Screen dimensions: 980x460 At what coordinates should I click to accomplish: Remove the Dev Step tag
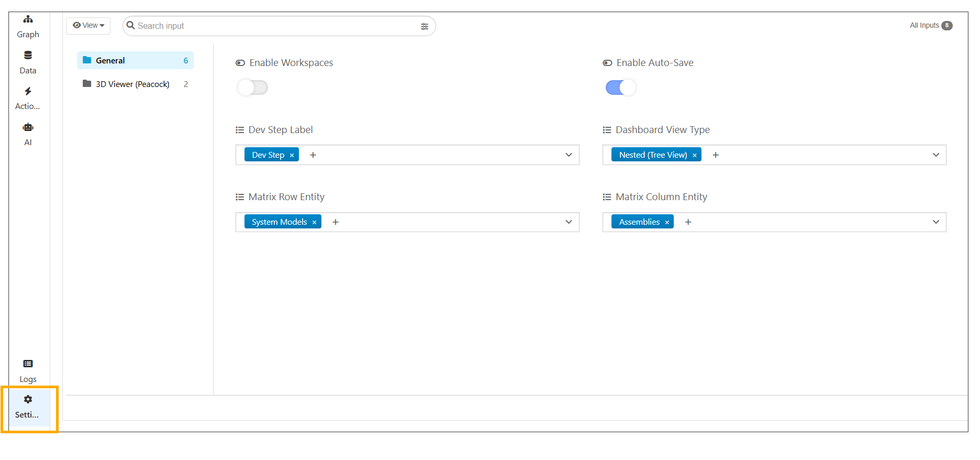pos(292,156)
